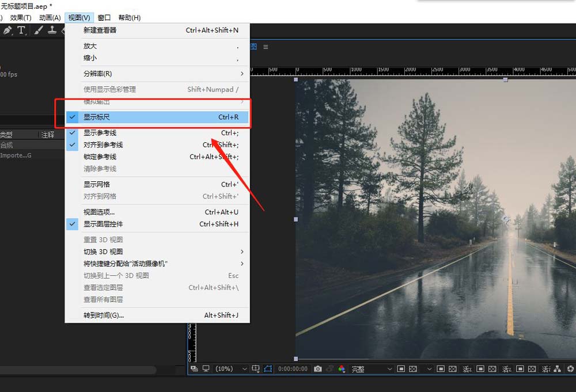Viewport: 576px width, 392px height.
Task: Click the show snapshot icon
Action: 330,368
